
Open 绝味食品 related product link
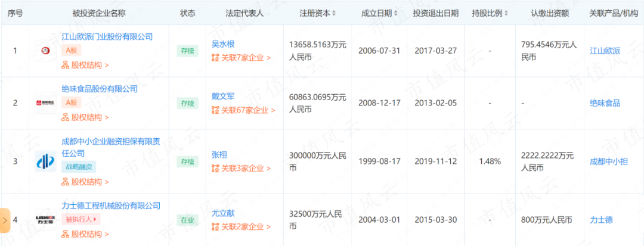click(605, 103)
